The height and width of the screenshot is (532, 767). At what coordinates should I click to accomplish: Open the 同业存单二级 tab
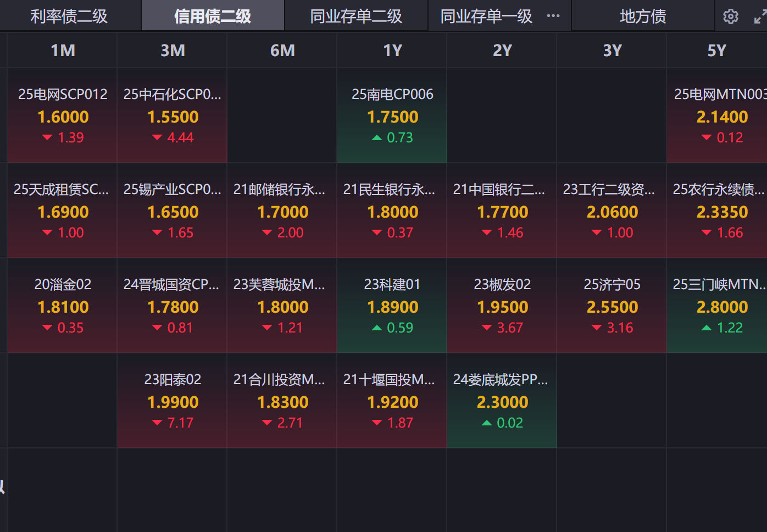coord(356,16)
